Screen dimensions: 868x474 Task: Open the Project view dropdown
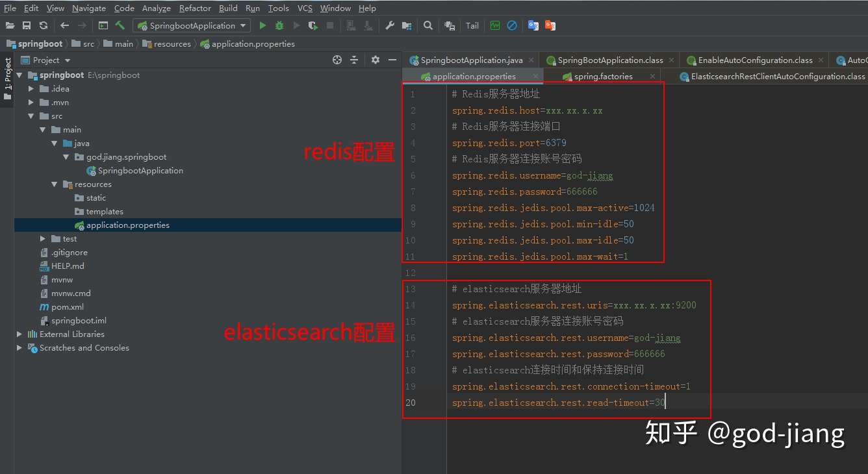68,60
